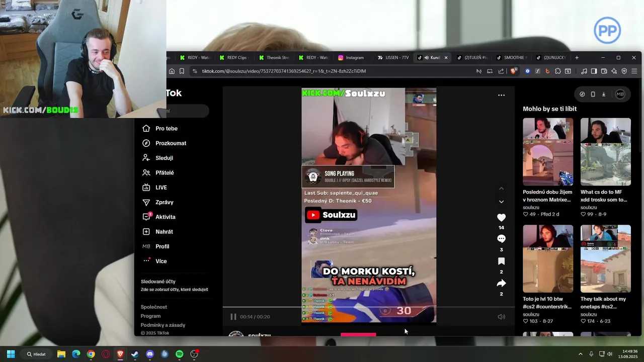Open Brave hamburger main menu
The image size is (644, 362).
pos(634,71)
